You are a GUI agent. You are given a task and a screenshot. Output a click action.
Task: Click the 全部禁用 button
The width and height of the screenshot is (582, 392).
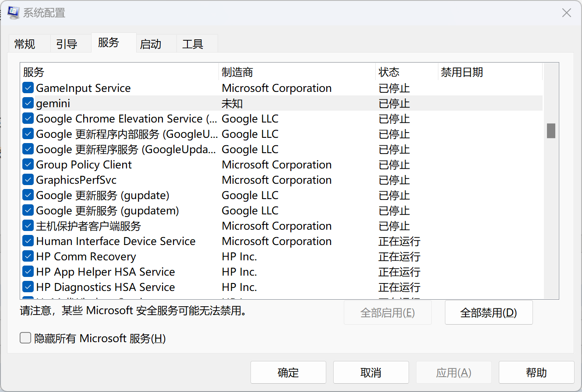coord(488,312)
